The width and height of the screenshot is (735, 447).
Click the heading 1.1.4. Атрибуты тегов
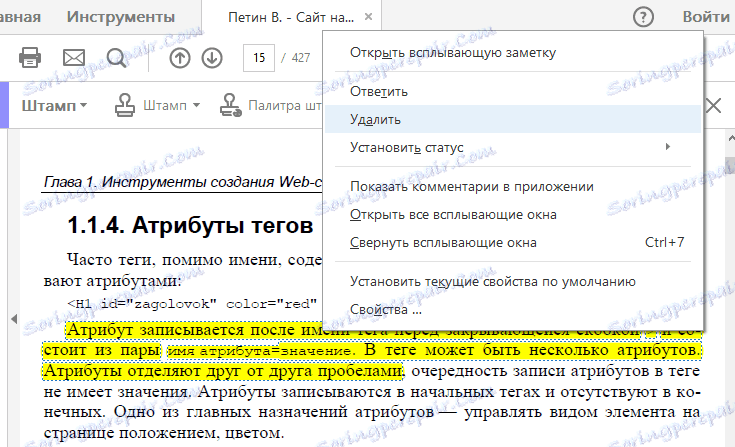(x=190, y=225)
